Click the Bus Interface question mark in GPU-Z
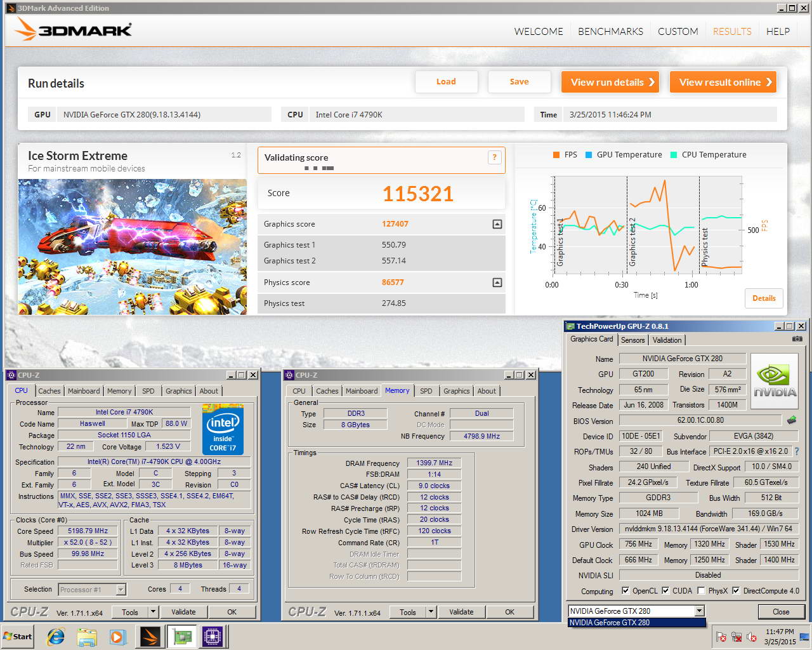812x650 pixels. pyautogui.click(x=797, y=451)
